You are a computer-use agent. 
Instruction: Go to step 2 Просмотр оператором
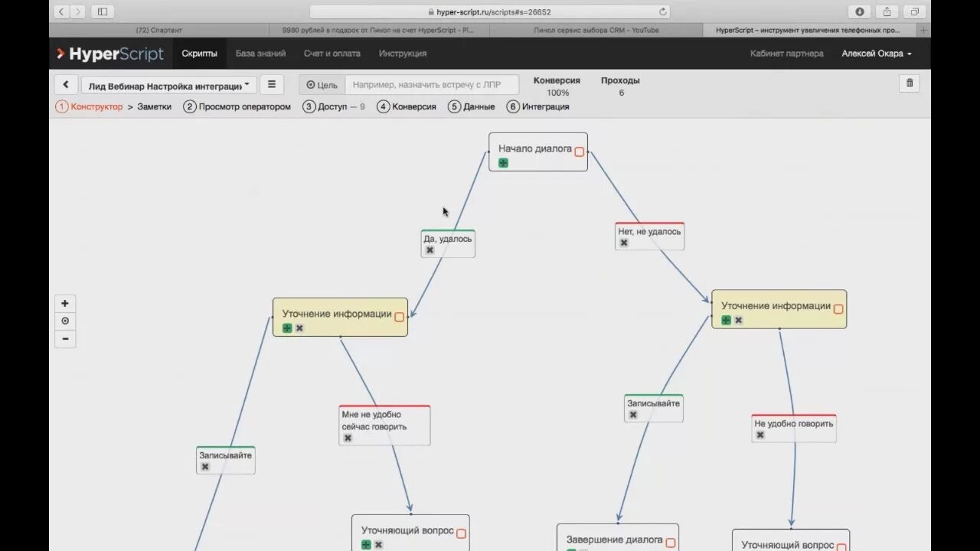tap(237, 106)
